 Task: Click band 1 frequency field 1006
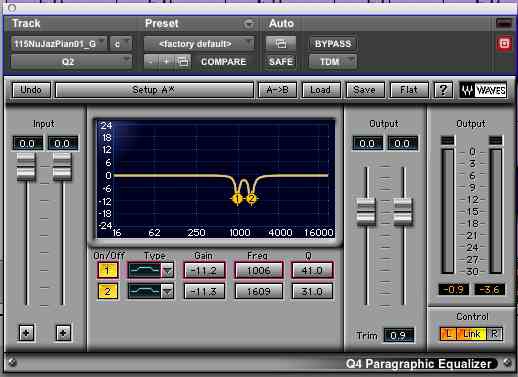coord(259,270)
